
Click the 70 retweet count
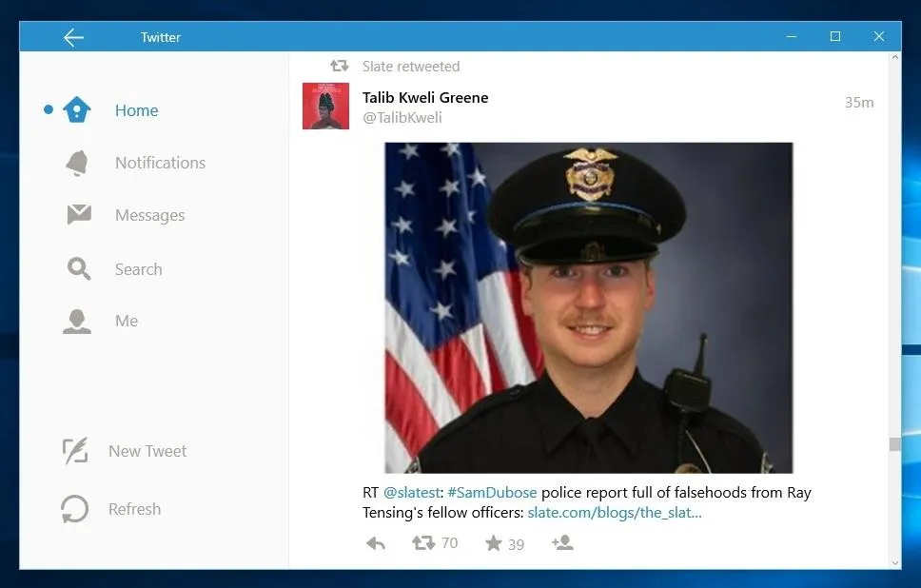(x=449, y=542)
